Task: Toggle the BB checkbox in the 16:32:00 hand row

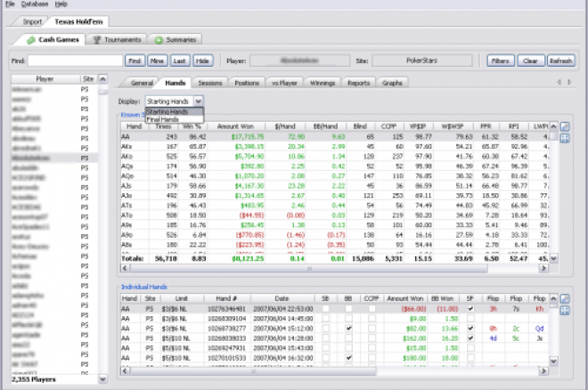Action: pyautogui.click(x=348, y=358)
